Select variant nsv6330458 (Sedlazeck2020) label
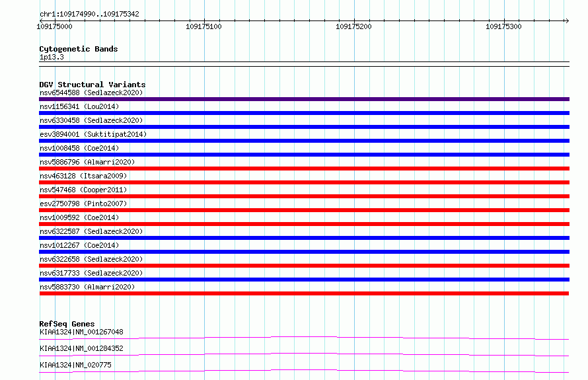588x380 pixels. click(x=91, y=120)
